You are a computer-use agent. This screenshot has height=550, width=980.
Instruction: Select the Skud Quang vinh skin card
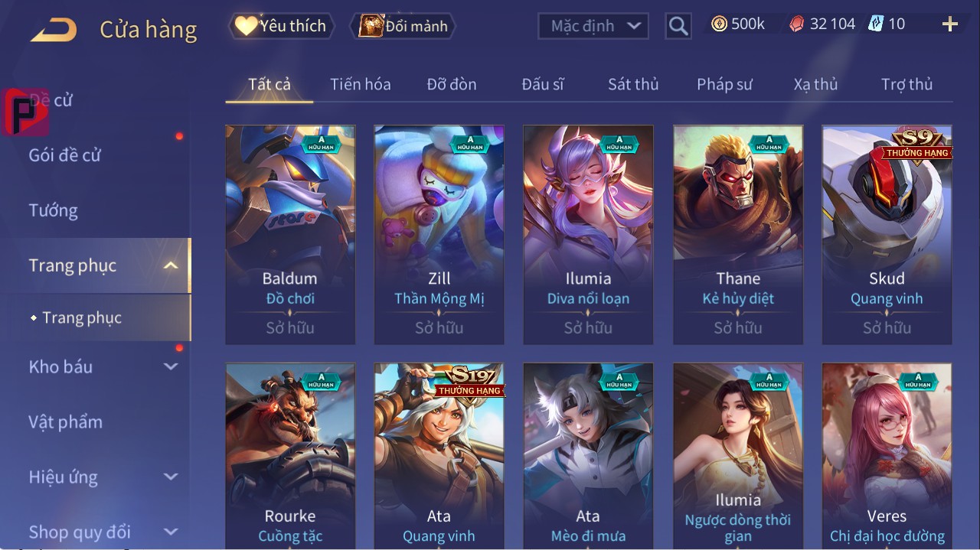click(x=887, y=235)
